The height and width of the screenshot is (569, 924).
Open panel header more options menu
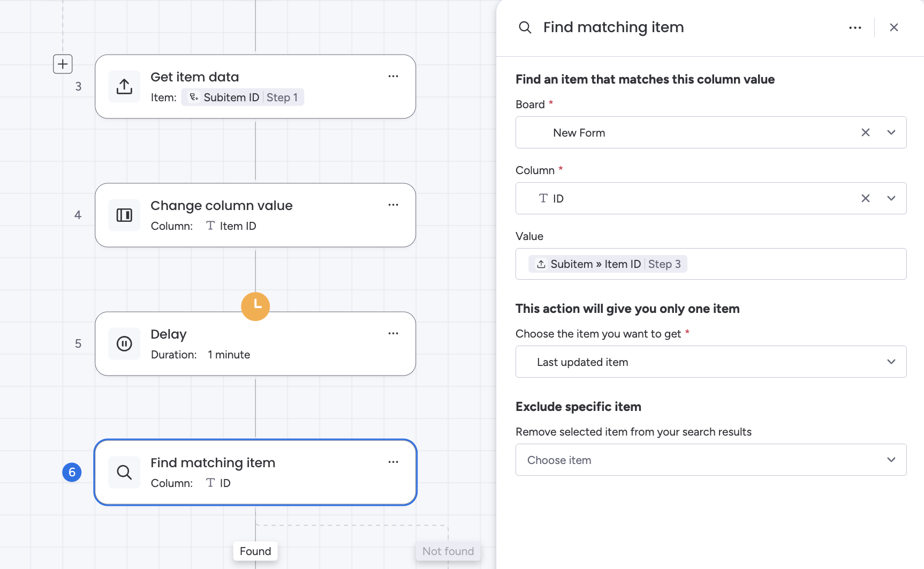(855, 27)
